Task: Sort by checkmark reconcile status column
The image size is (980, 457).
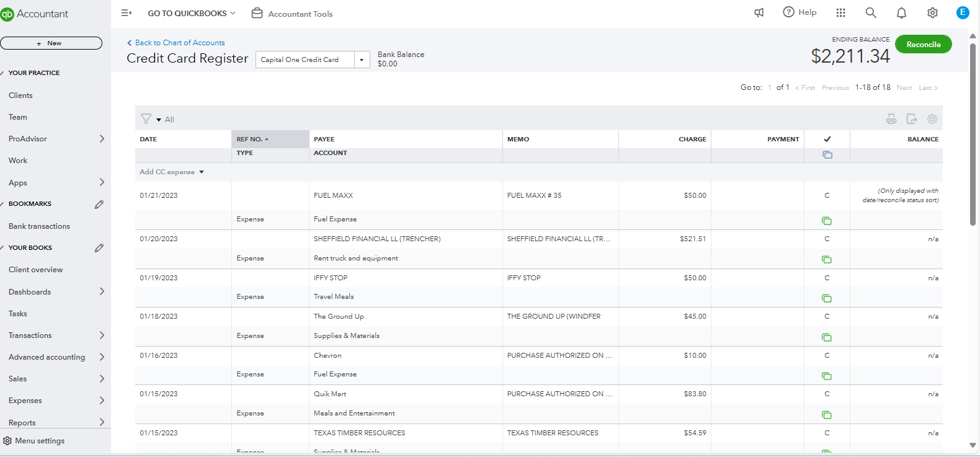Action: pos(827,139)
